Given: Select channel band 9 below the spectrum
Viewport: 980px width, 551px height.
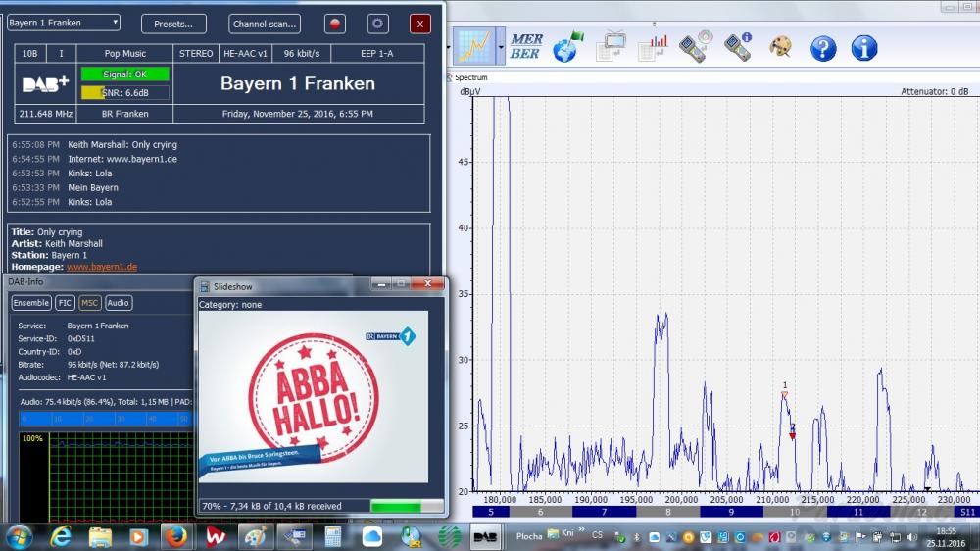Looking at the screenshot, I should tap(731, 512).
